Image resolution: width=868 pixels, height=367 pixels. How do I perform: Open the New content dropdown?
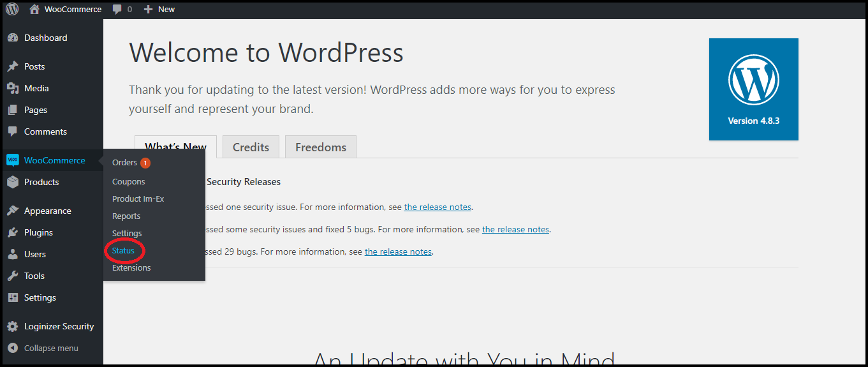(x=159, y=10)
